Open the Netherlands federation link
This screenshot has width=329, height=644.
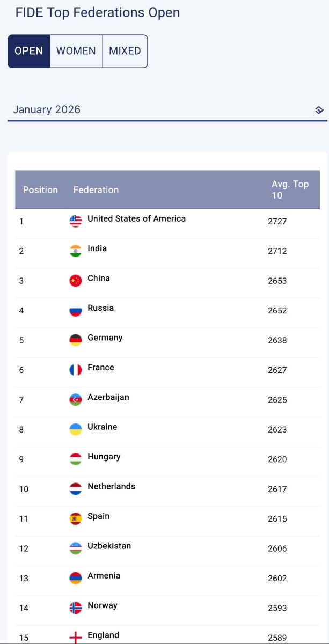coord(112,486)
